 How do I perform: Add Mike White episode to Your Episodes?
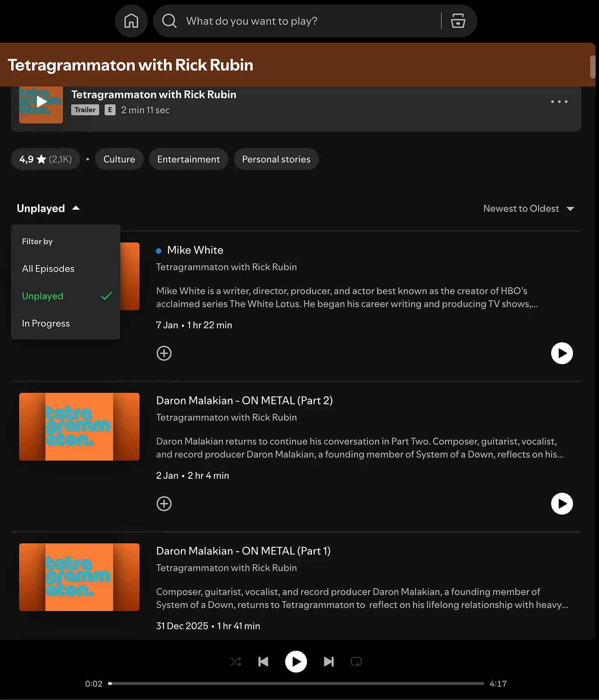coord(164,353)
